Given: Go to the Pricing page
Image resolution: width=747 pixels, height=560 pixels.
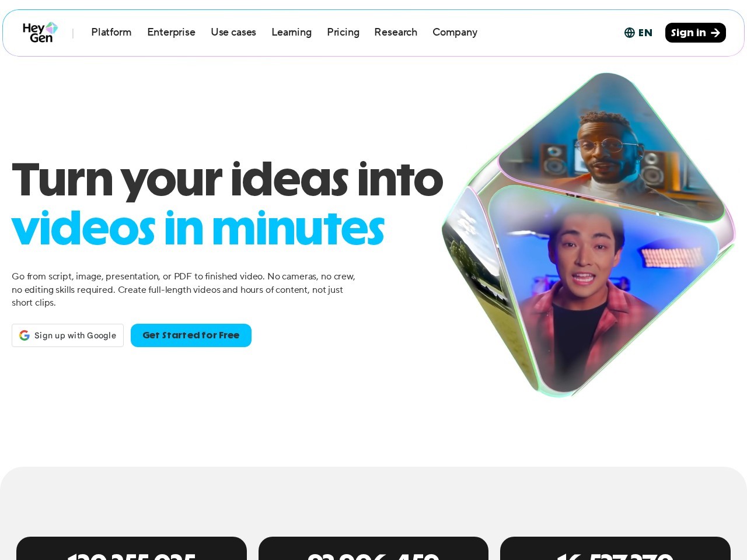Looking at the screenshot, I should click(x=343, y=32).
